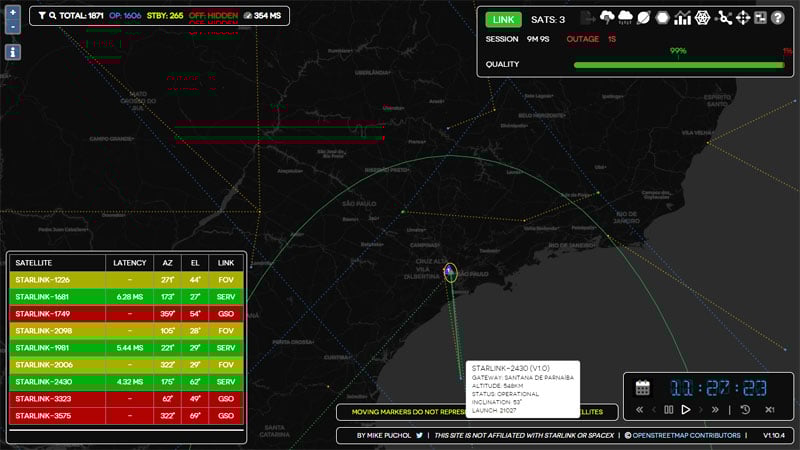Open the calendar date picker

point(643,388)
